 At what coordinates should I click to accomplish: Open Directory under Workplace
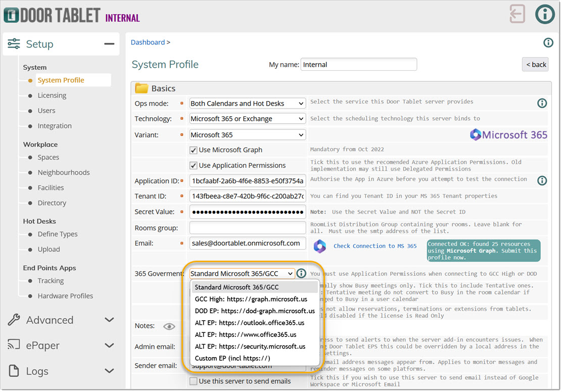click(52, 203)
